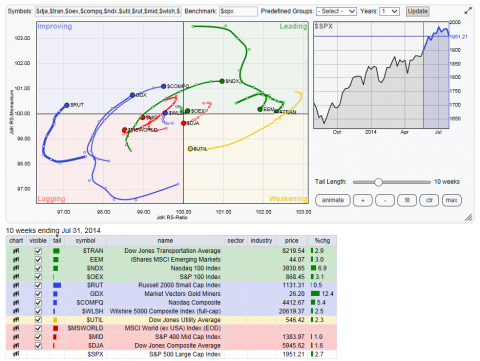480x361 pixels.
Task: Click 'Russell 2000 Small Cap Index' name cell
Action: (179, 285)
